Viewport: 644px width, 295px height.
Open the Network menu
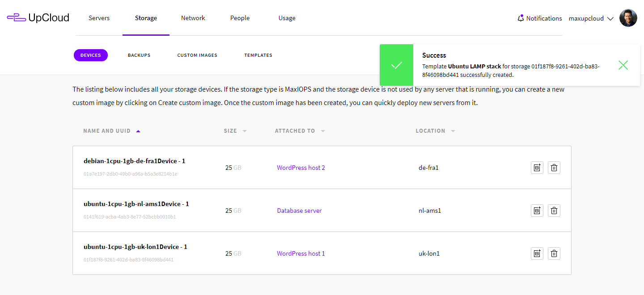(x=193, y=18)
